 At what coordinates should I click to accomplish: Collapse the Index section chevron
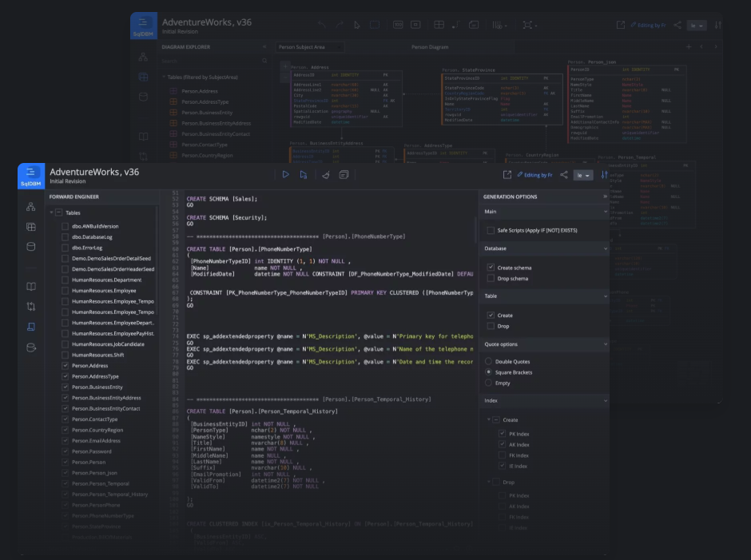point(606,401)
